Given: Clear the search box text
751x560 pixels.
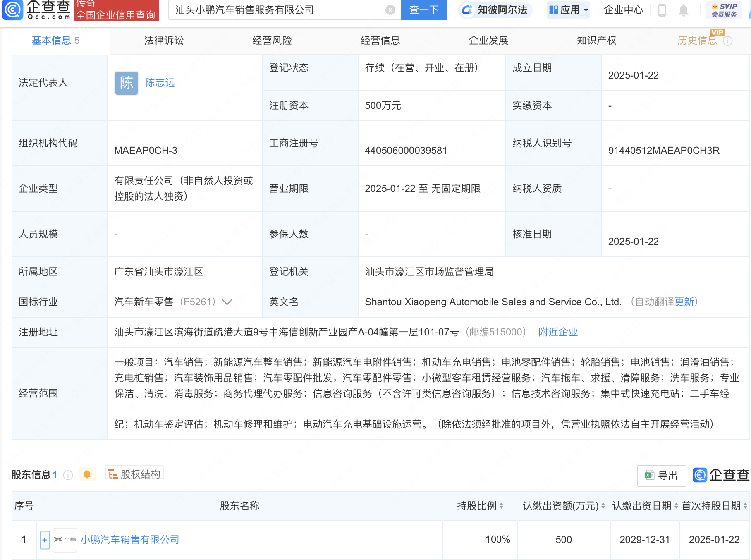Looking at the screenshot, I should click(390, 10).
